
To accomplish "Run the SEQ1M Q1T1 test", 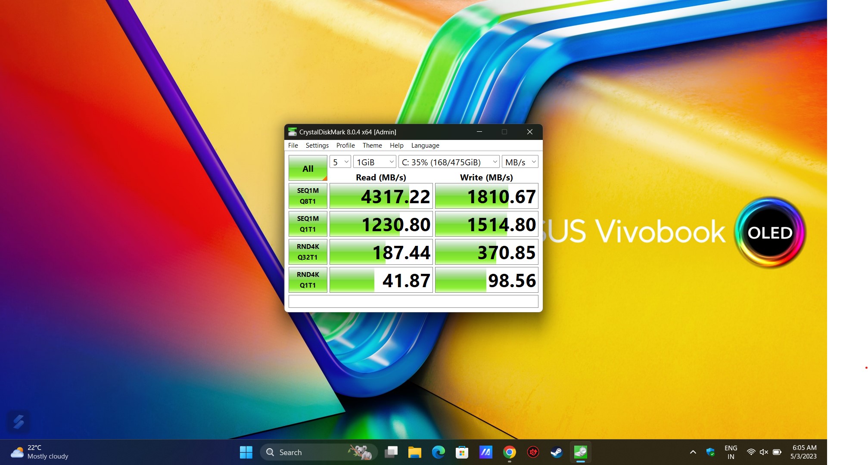I will tap(308, 224).
